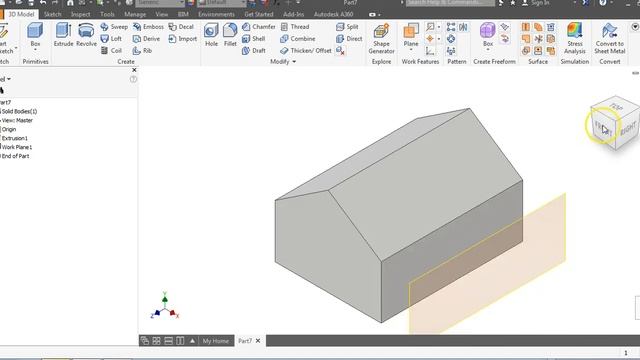Click the Split tool
This screenshot has width=640, height=360.
tap(347, 27)
